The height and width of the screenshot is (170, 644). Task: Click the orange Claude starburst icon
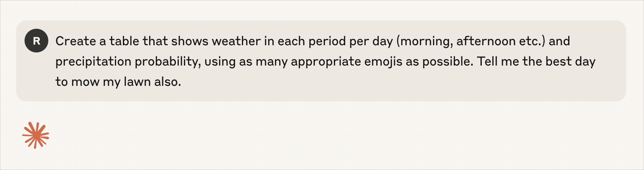[x=36, y=135]
